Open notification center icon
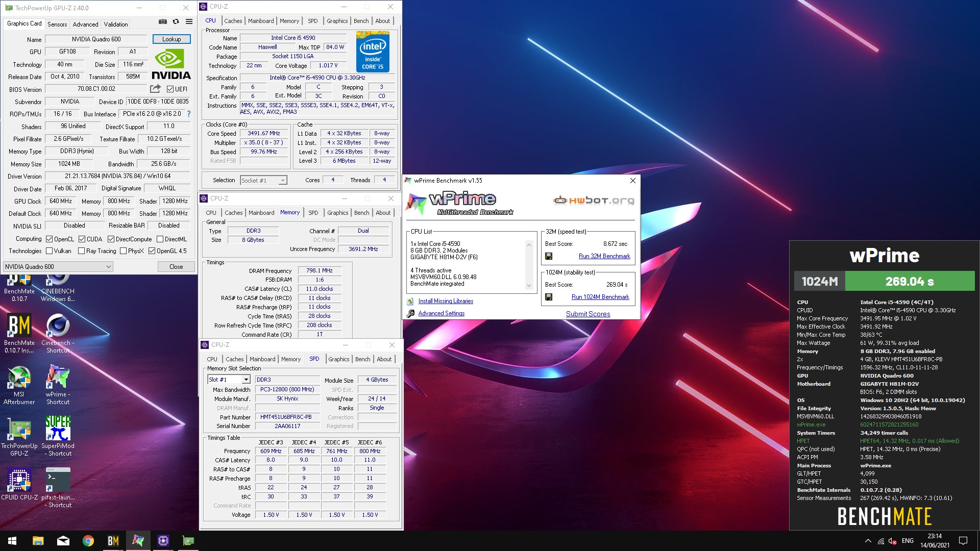The height and width of the screenshot is (551, 980). click(963, 541)
